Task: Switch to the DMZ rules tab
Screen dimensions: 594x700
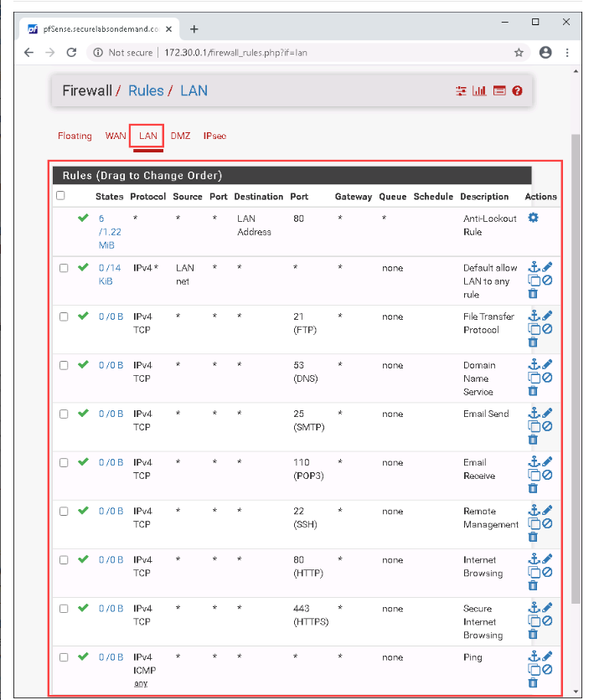Action: point(180,136)
